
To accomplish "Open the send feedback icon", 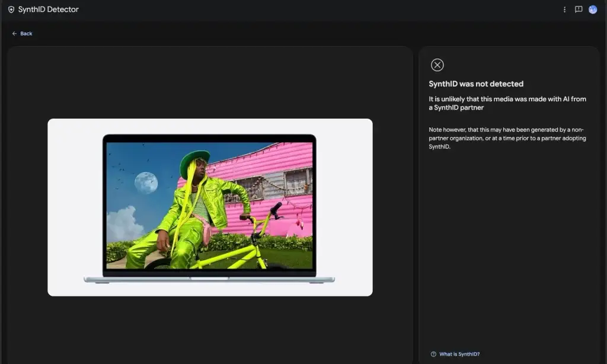I will [x=579, y=9].
